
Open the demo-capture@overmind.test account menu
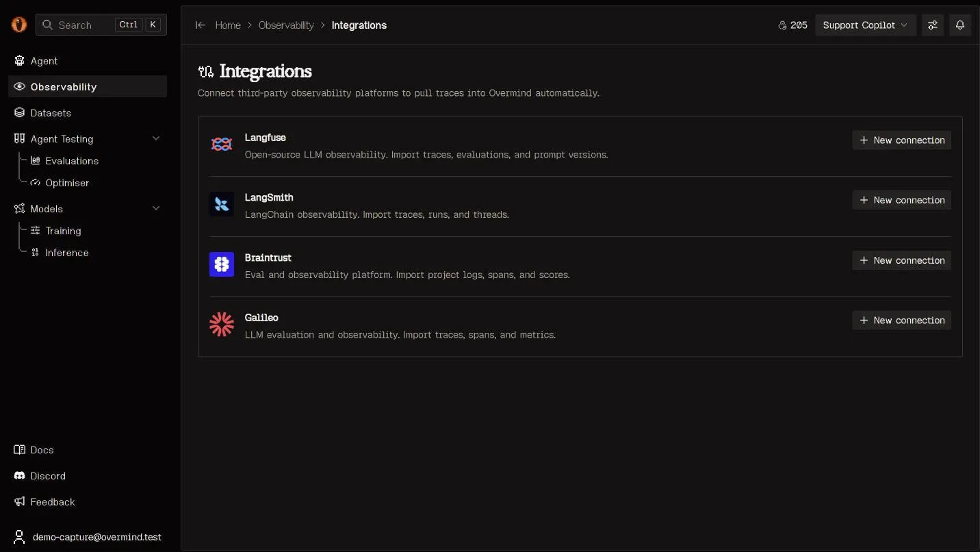[88, 538]
